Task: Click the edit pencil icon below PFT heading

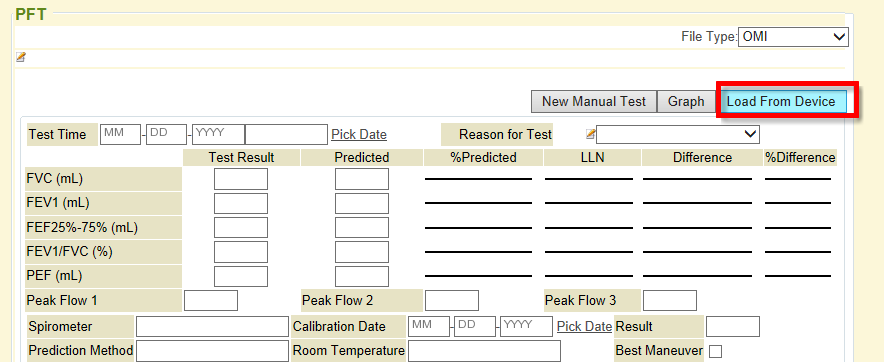Action: click(21, 57)
